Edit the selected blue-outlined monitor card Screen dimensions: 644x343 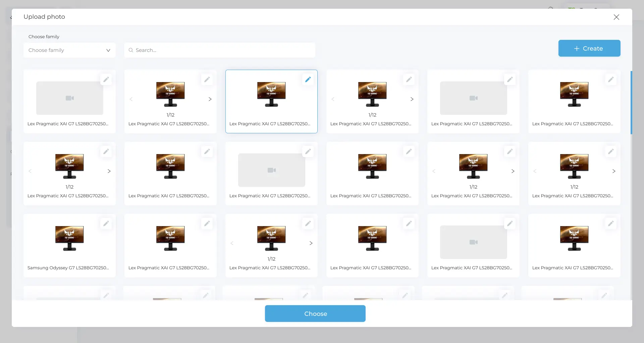pos(308,80)
